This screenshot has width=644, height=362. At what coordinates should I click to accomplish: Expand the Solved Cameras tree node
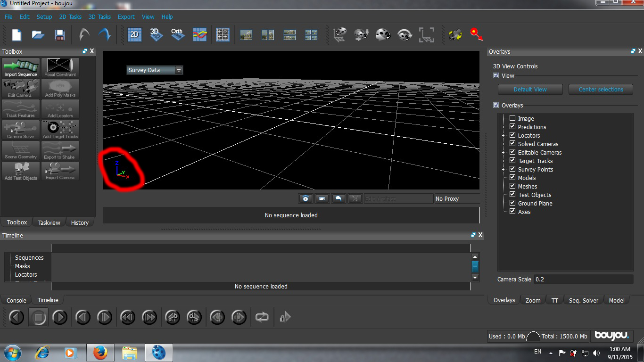504,144
